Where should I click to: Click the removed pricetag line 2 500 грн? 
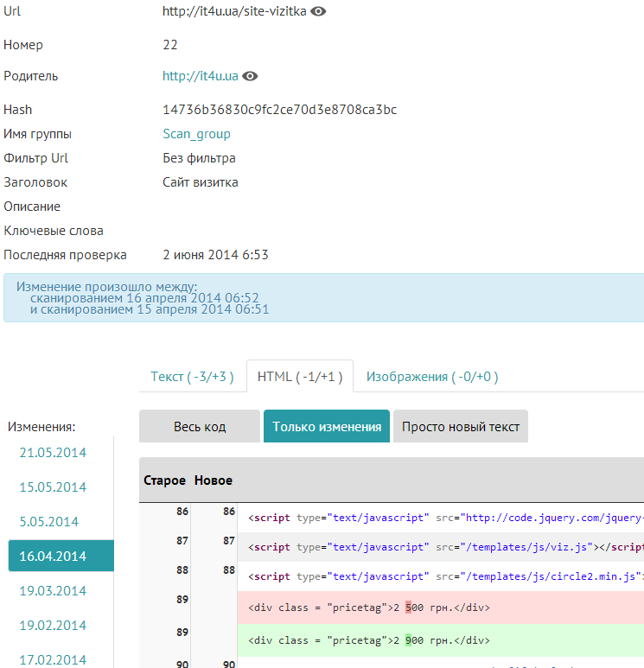[x=369, y=608]
